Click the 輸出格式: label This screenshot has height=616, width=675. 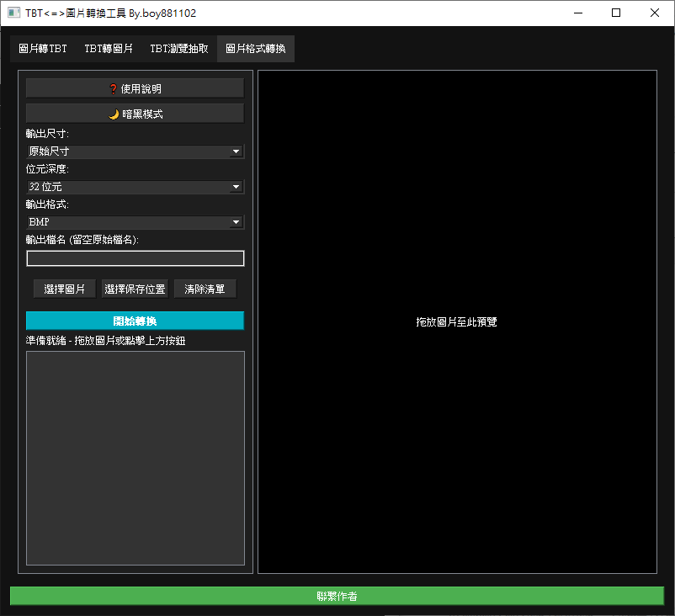47,204
